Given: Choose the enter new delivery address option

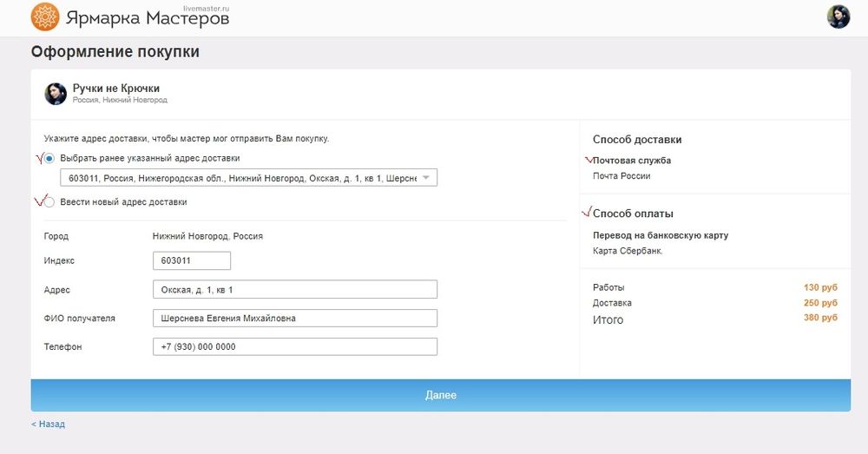Looking at the screenshot, I should [49, 202].
